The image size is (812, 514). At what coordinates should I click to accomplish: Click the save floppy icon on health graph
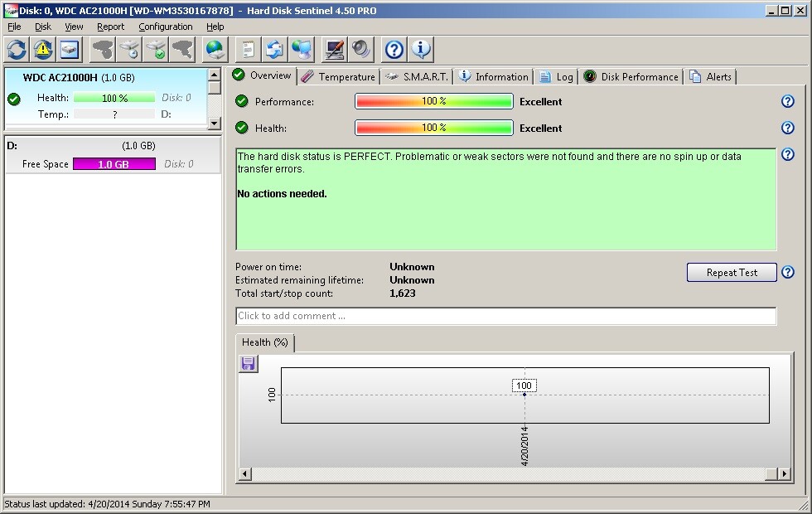click(x=248, y=364)
